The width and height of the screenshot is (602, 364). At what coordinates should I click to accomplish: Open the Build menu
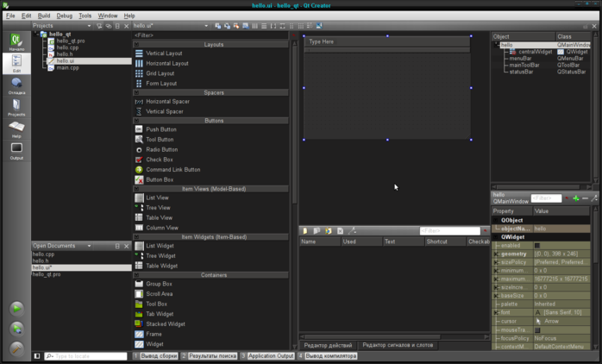44,16
